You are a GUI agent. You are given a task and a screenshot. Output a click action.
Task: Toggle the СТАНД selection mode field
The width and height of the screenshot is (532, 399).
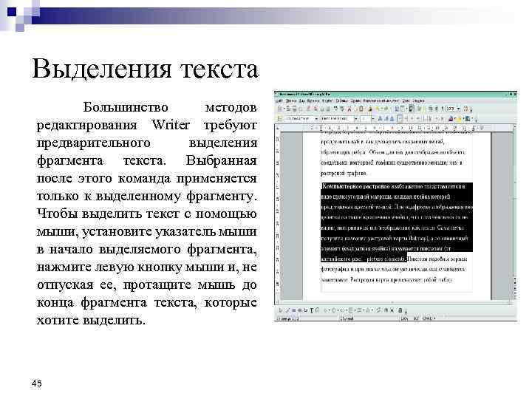point(428,318)
